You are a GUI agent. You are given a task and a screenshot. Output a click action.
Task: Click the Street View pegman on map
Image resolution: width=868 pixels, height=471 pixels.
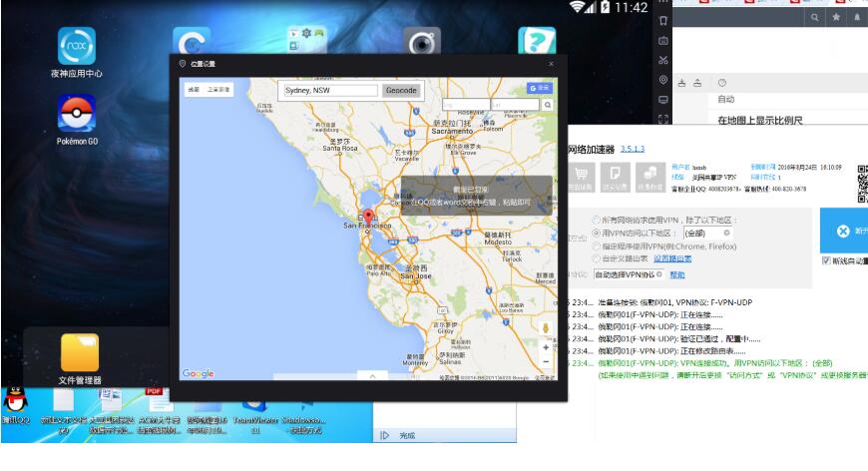point(546,328)
